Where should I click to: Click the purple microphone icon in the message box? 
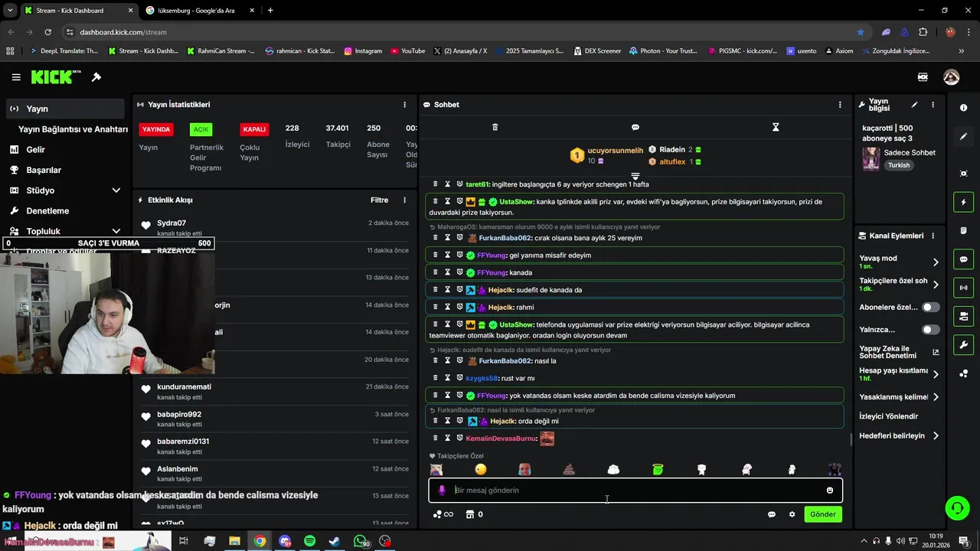[442, 491]
